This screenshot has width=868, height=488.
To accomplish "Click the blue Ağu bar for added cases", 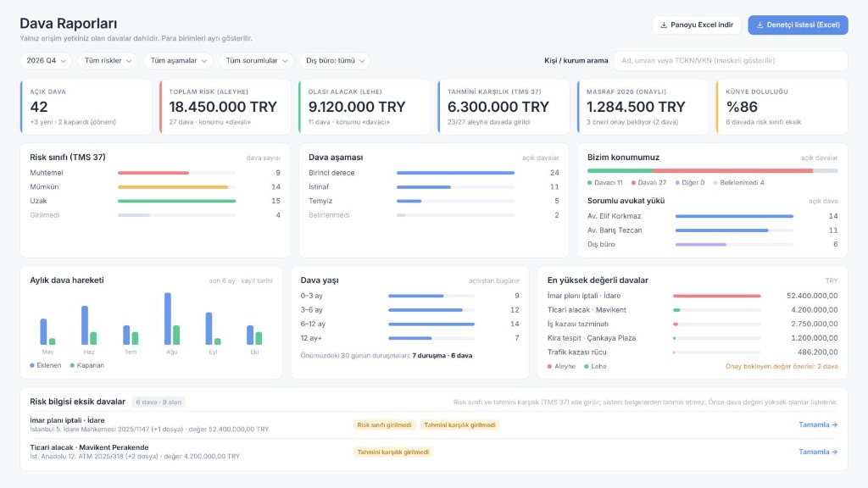I will click(168, 319).
